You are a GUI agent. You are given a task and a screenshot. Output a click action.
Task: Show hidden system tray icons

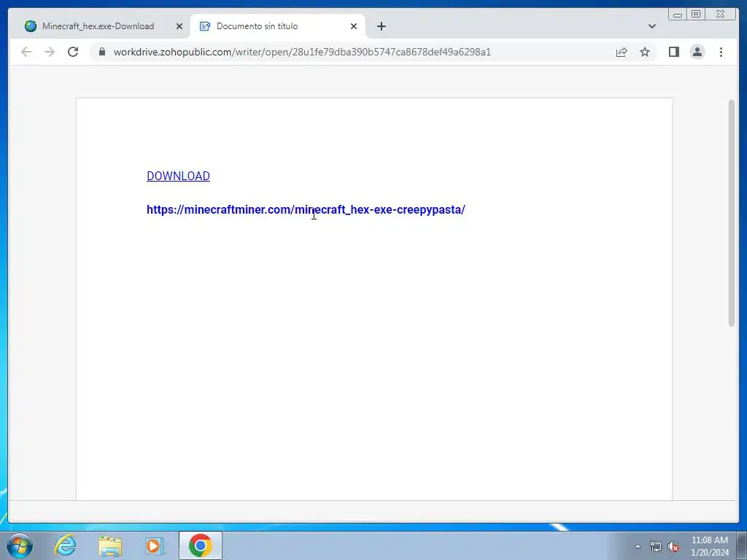pyautogui.click(x=638, y=546)
